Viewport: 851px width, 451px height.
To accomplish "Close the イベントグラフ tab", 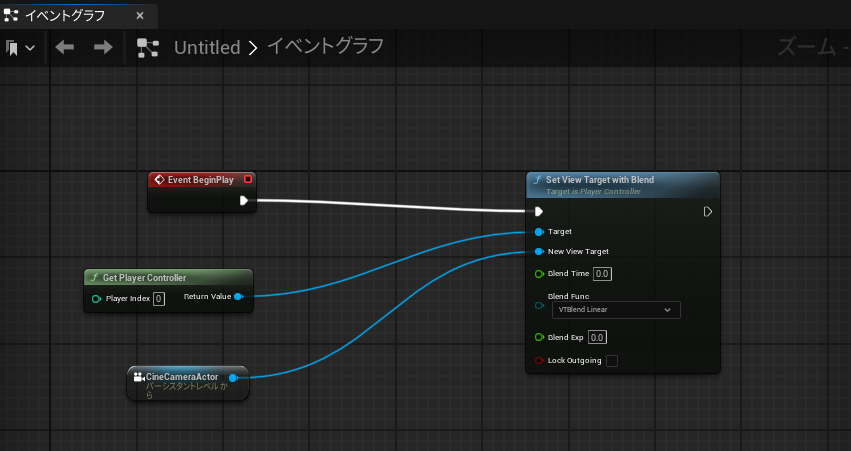I will [140, 16].
